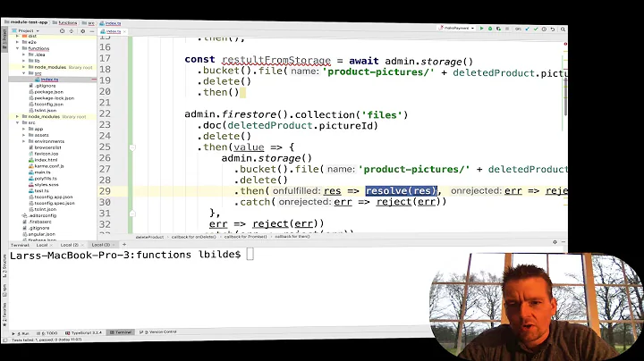This screenshot has width=644, height=361.
Task: Close the index.ts editor tab
Action: (124, 31)
